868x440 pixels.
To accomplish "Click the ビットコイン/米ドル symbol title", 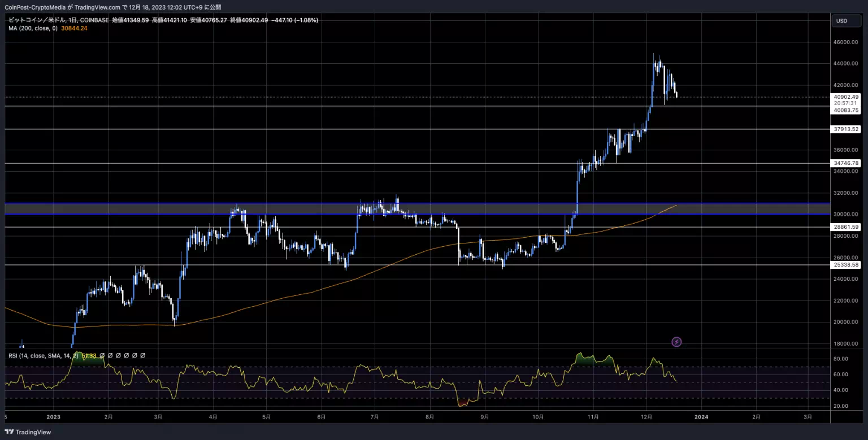I will [x=37, y=20].
